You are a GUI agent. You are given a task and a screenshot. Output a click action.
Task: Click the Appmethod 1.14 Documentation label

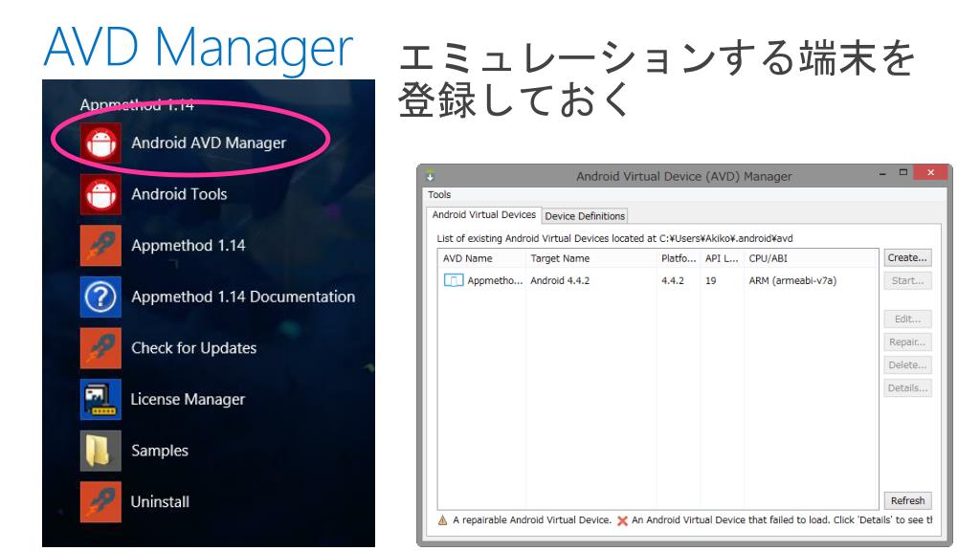click(243, 297)
